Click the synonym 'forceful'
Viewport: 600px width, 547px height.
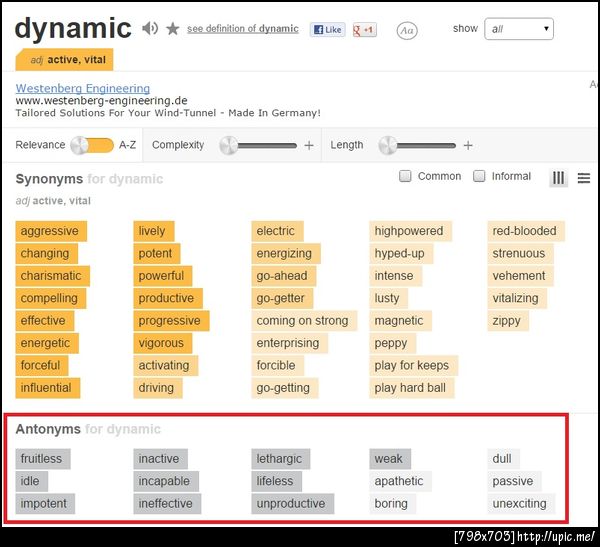tap(42, 365)
